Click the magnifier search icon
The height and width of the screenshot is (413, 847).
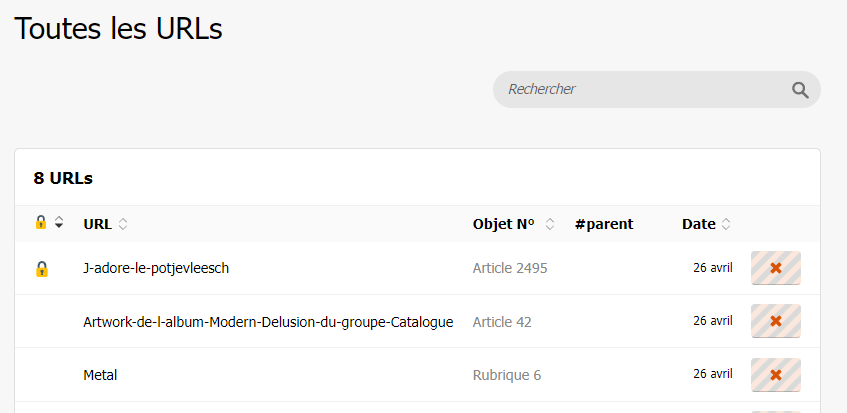pos(800,90)
